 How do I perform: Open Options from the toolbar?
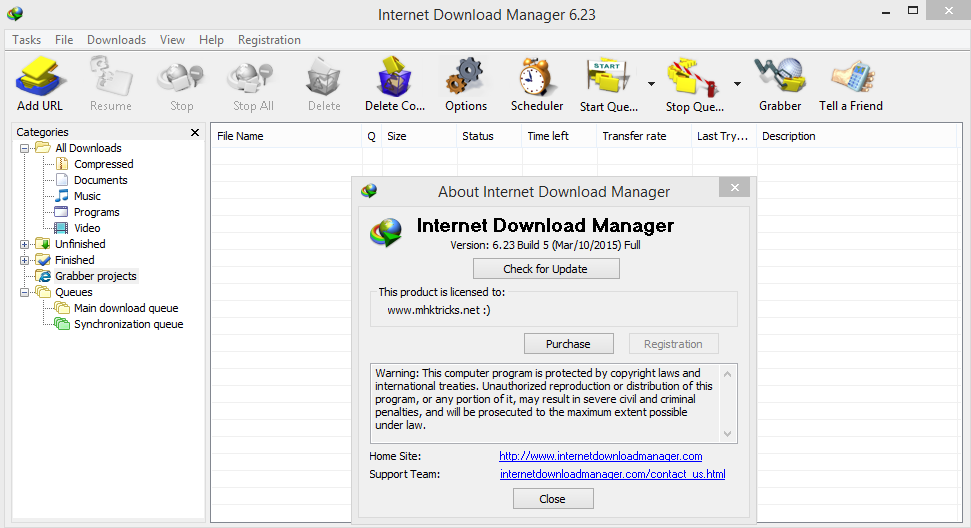click(x=466, y=77)
